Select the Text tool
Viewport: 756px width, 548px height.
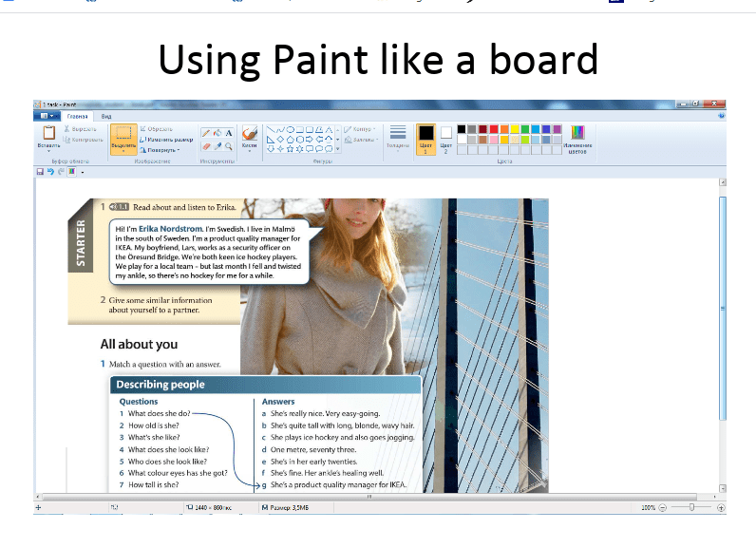229,132
